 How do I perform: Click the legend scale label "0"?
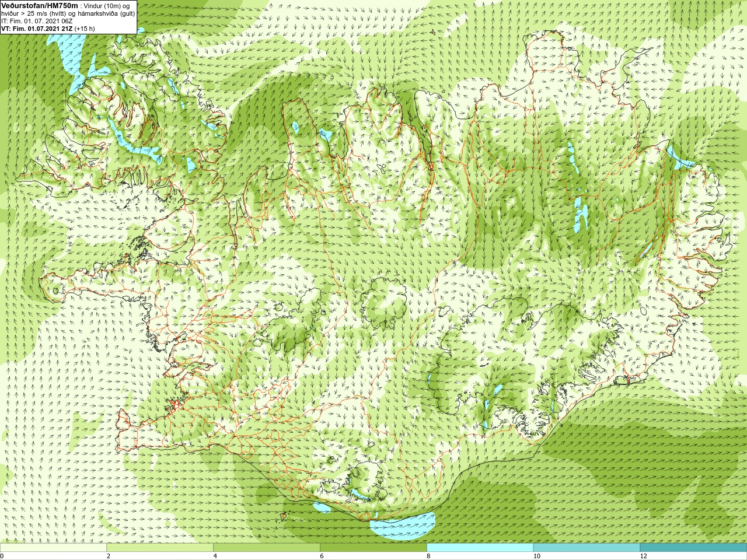tap(2, 556)
